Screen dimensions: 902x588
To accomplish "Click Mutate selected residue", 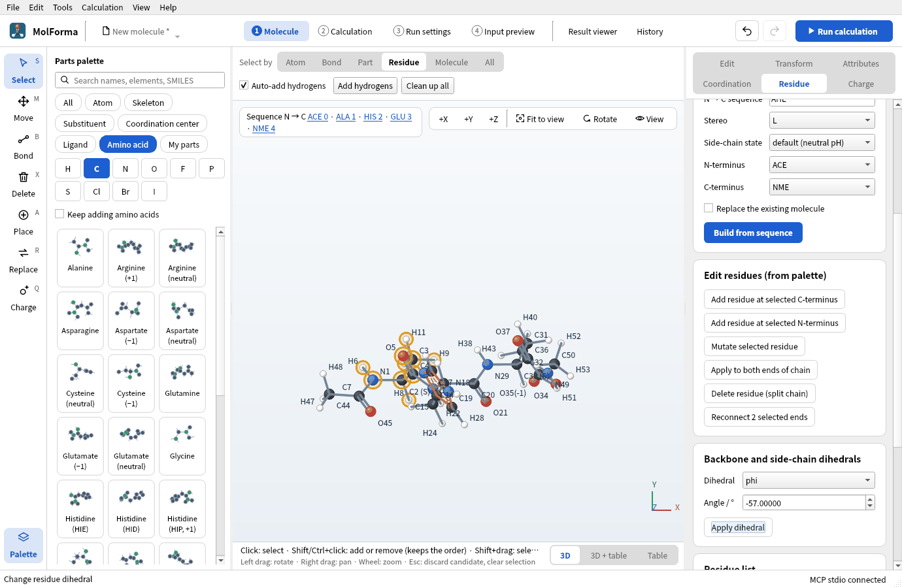I will pyautogui.click(x=754, y=346).
